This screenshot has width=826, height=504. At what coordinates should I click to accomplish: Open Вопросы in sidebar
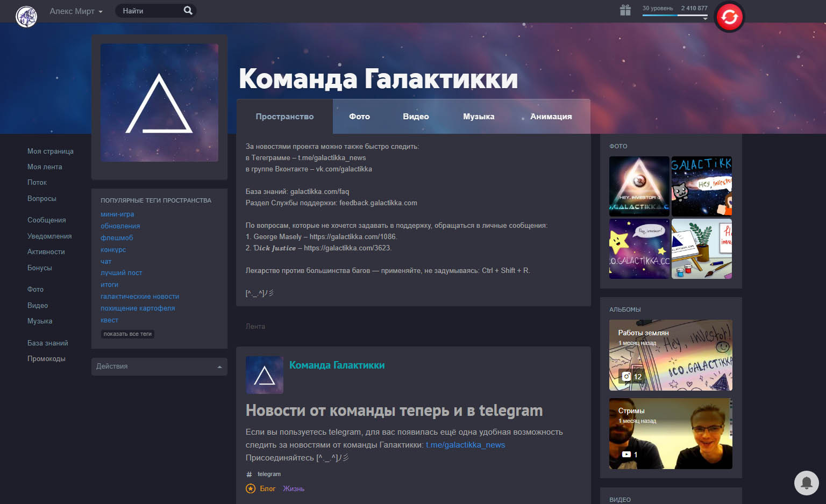click(42, 199)
